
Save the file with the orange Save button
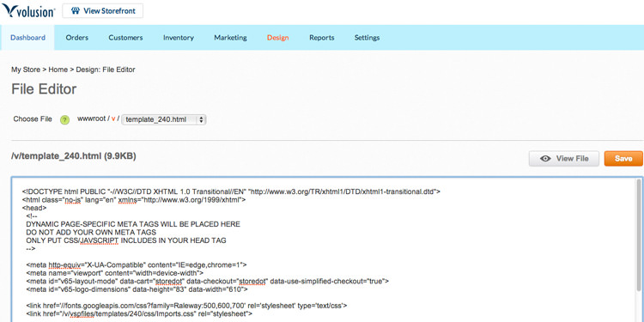tap(623, 159)
